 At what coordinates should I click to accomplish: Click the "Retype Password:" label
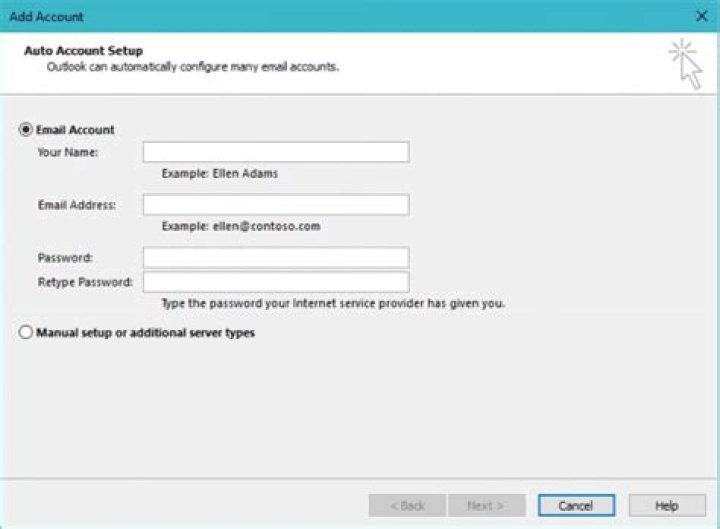point(85,282)
